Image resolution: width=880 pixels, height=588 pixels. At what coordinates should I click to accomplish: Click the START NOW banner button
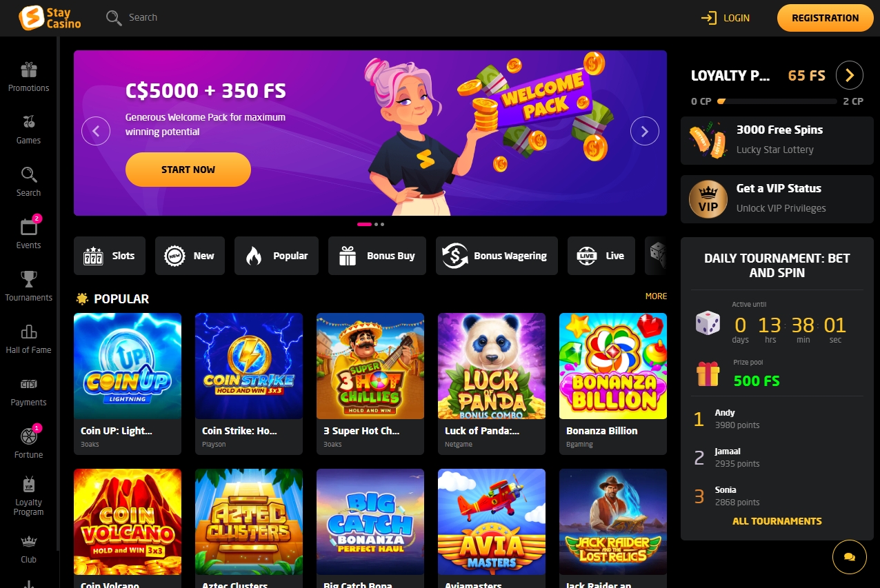coord(188,170)
